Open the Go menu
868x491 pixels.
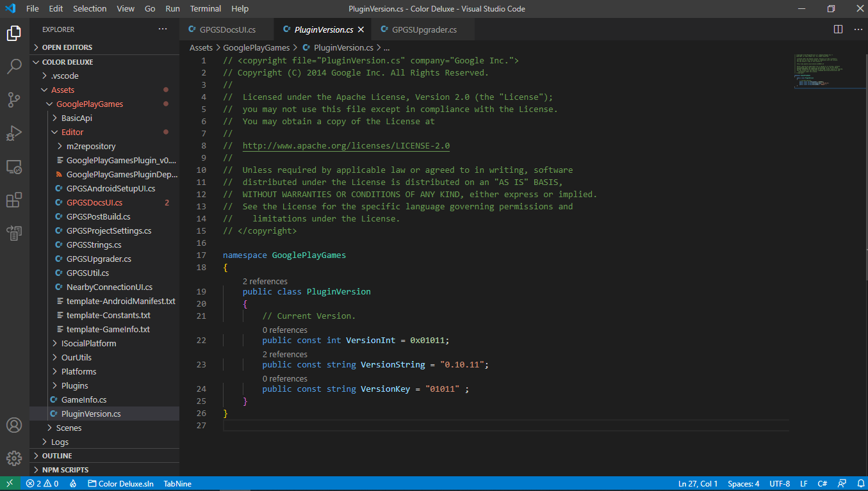(150, 9)
